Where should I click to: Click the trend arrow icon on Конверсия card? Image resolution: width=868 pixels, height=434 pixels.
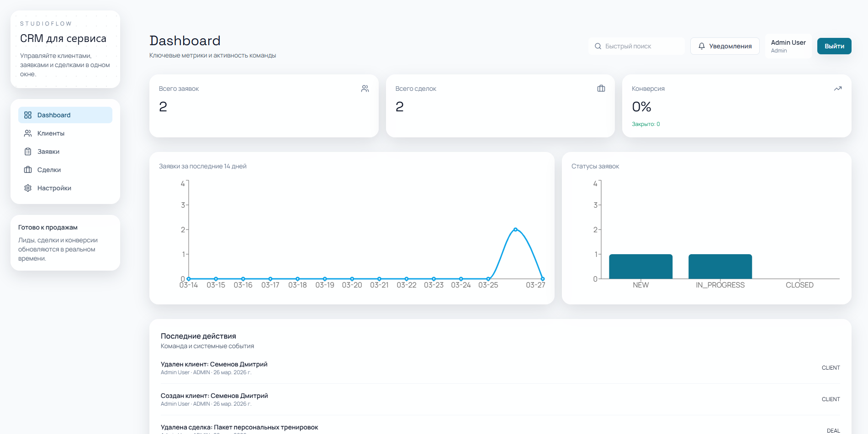coord(838,88)
